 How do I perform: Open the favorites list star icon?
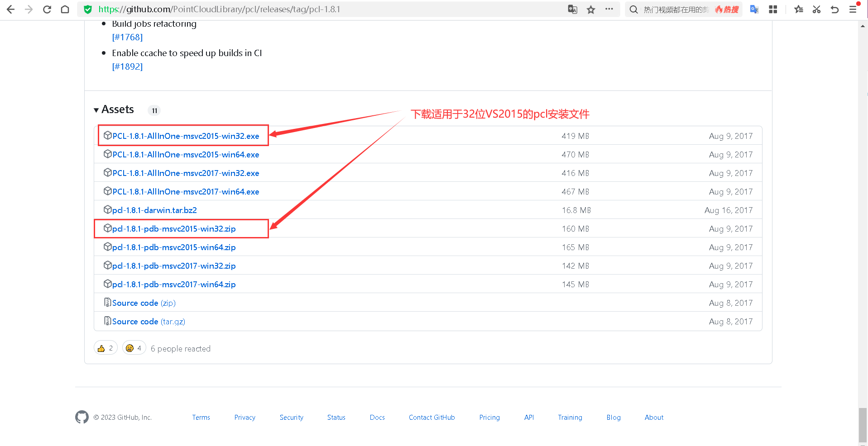point(799,9)
